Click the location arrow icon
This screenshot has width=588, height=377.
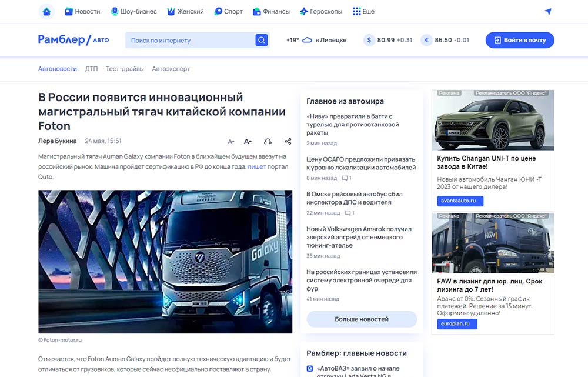(x=548, y=11)
